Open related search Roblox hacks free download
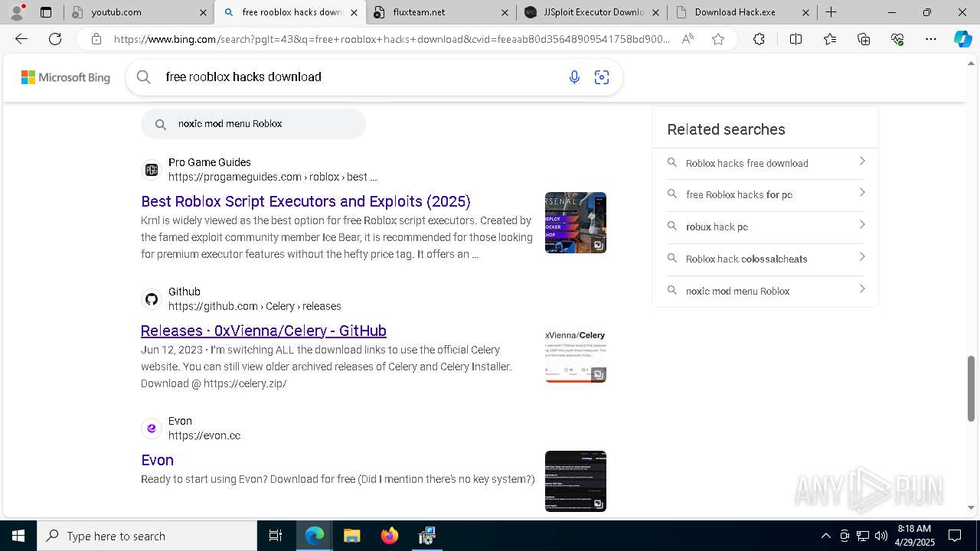The width and height of the screenshot is (980, 551). [x=766, y=163]
